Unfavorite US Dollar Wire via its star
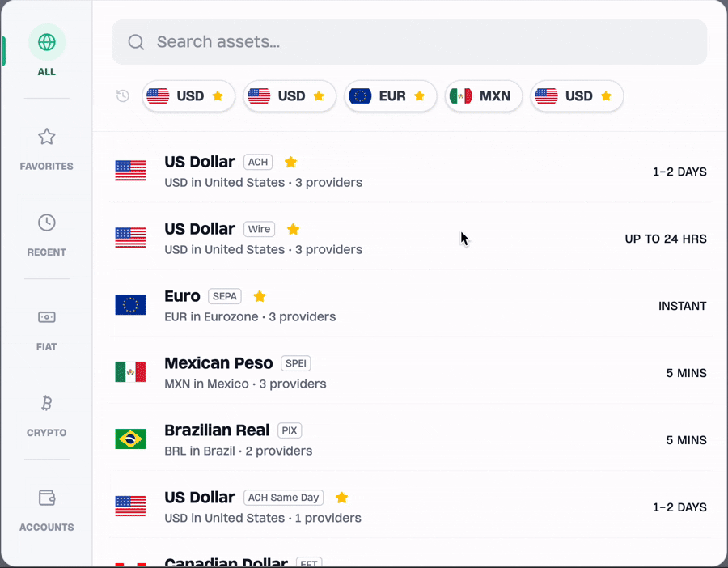728x568 pixels. tap(294, 229)
